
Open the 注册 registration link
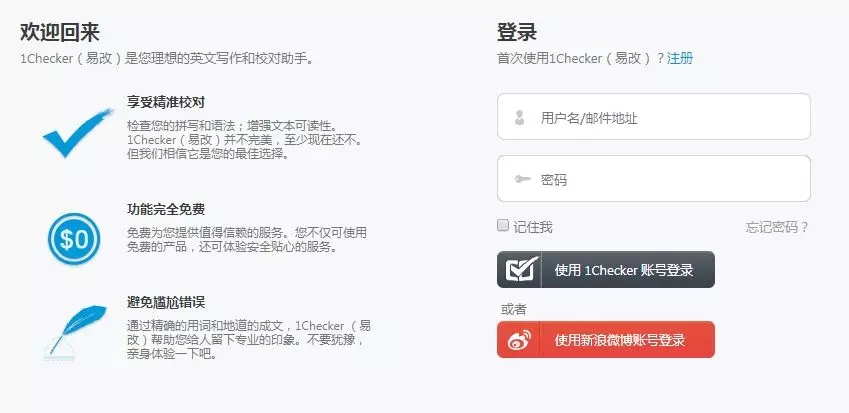tap(680, 58)
